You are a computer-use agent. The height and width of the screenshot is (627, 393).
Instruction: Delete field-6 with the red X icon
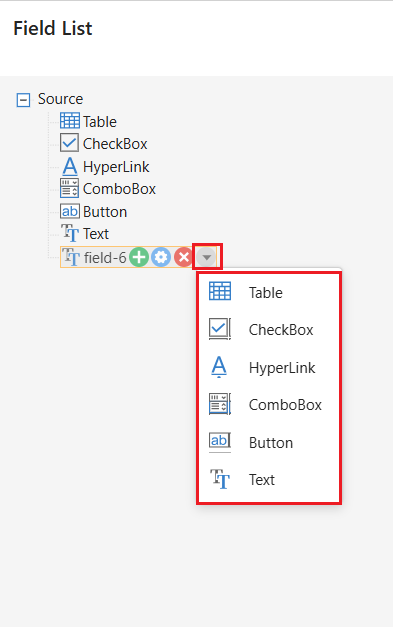click(184, 257)
